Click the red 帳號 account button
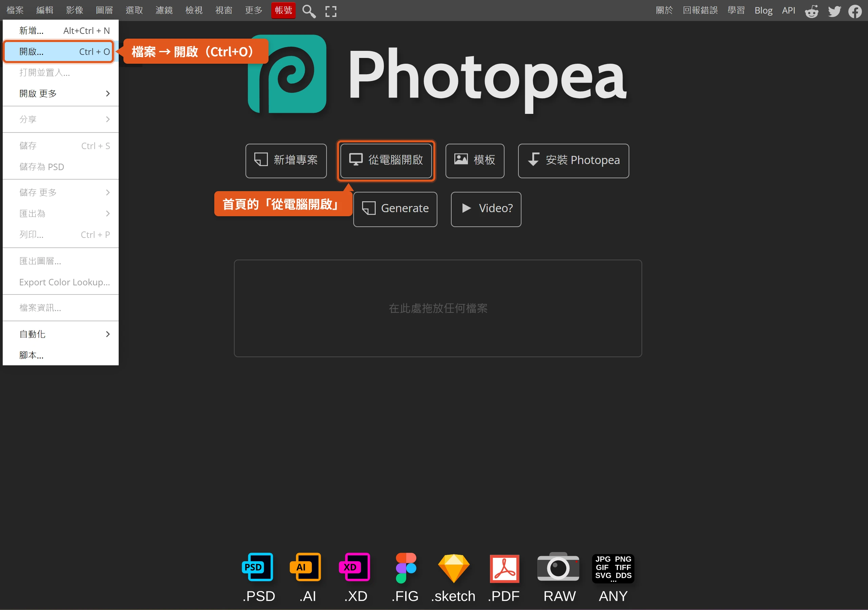The image size is (868, 610). (283, 10)
